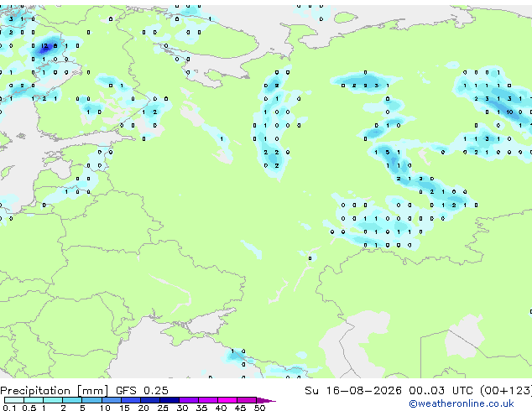Click the 25–30 mm dark blue swatch
The width and height of the screenshot is (532, 411).
point(170,400)
